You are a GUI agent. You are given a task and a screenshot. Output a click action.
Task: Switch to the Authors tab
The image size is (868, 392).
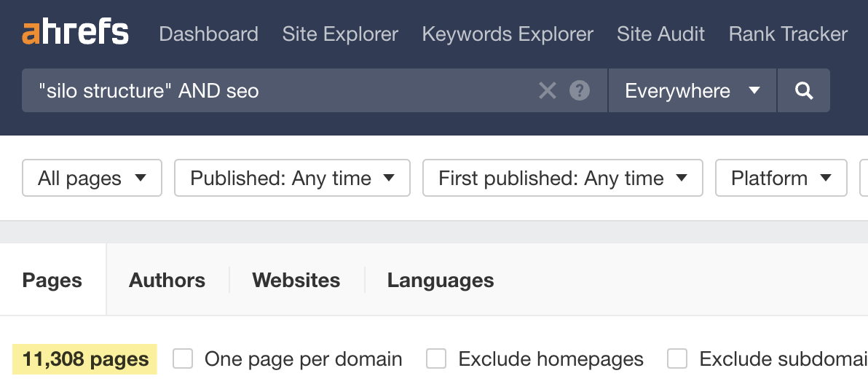[x=167, y=280]
